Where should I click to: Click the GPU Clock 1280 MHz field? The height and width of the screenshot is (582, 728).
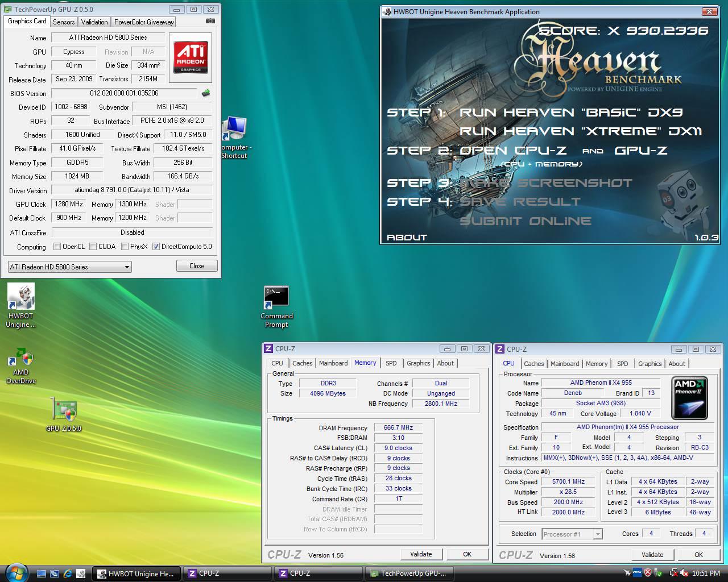(x=69, y=204)
